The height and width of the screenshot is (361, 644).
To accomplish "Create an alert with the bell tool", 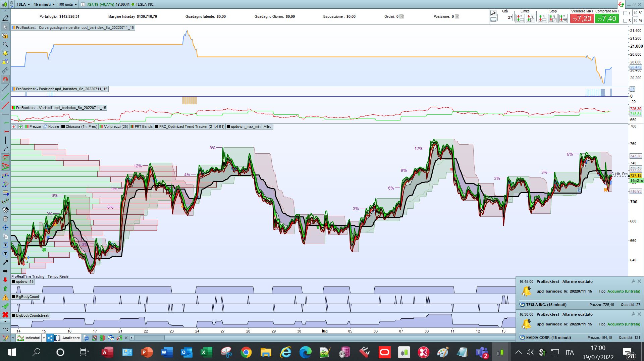I will point(5,53).
